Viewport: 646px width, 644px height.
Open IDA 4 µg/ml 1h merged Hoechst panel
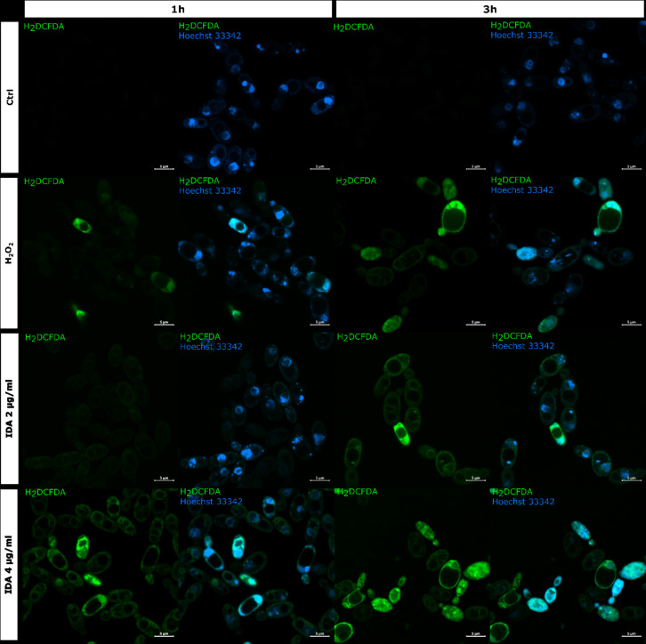[x=256, y=565]
